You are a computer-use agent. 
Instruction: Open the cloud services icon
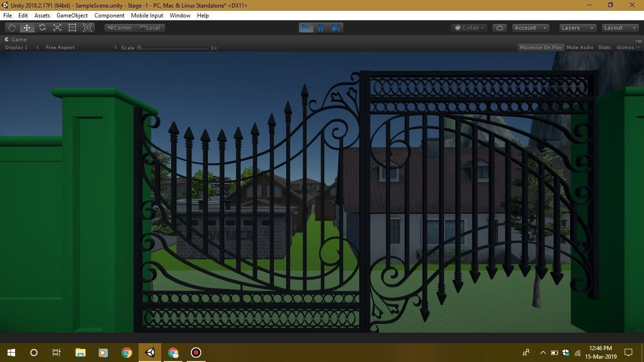(x=500, y=28)
